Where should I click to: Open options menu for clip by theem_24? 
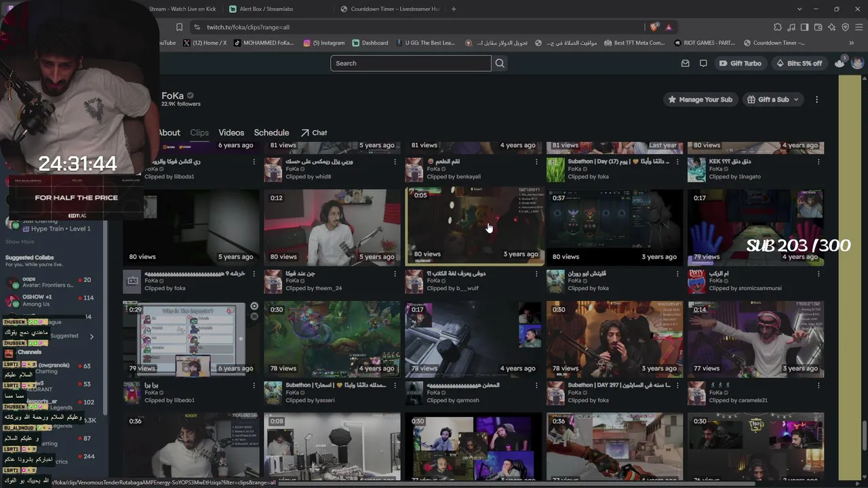coord(395,274)
